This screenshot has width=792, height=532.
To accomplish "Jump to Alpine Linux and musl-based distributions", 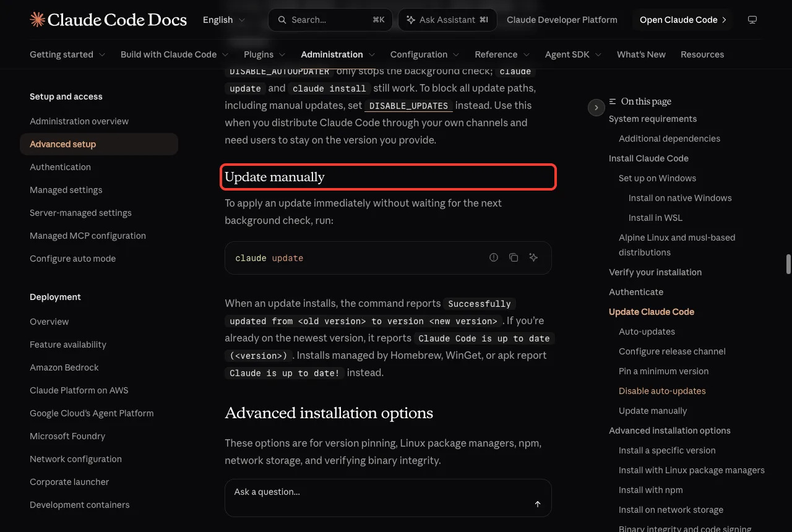I will tap(677, 245).
